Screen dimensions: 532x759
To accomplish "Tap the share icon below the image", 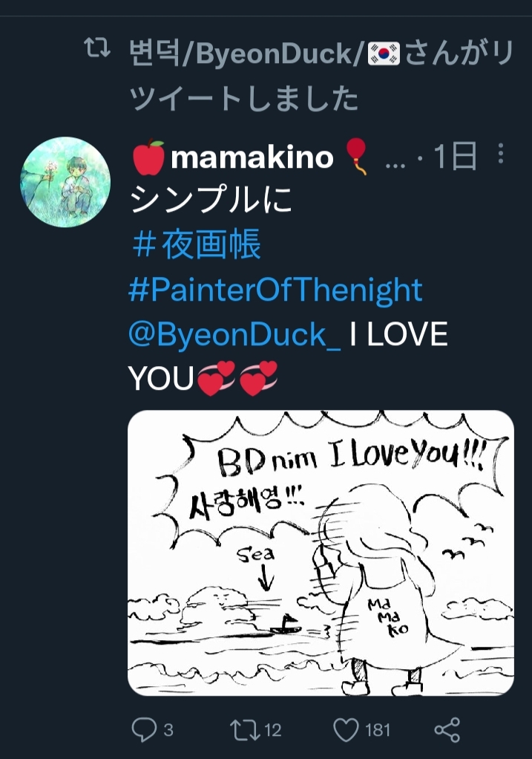I will coord(447,729).
